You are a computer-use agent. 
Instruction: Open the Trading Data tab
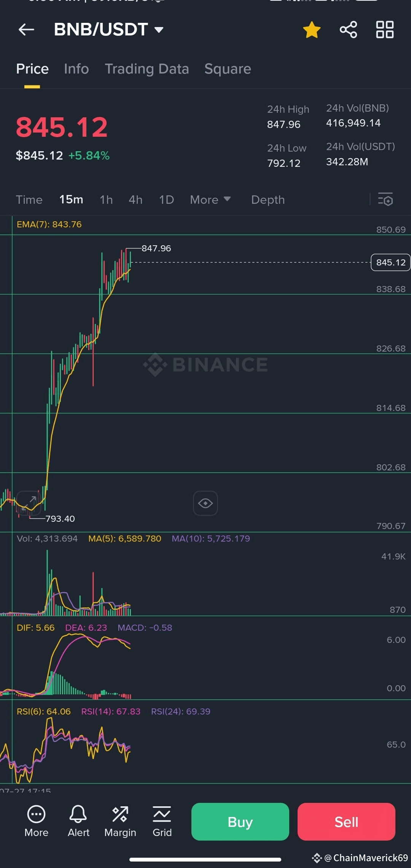click(x=147, y=69)
